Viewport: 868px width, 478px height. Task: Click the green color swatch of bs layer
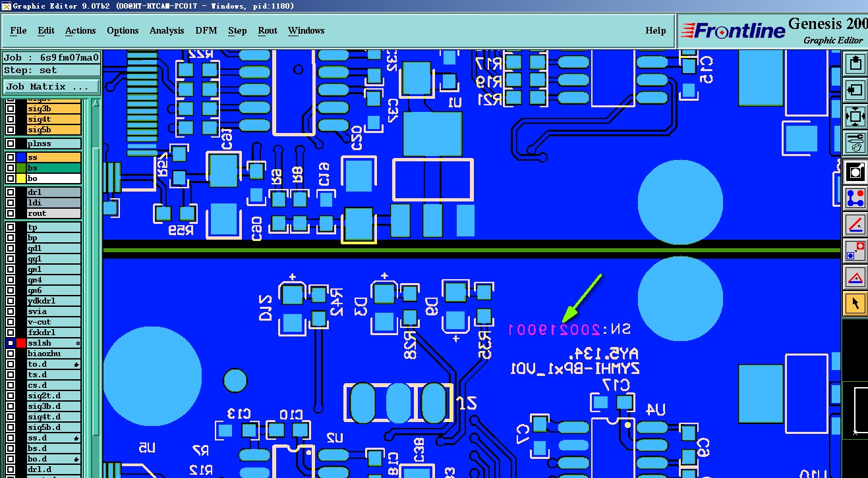(x=22, y=168)
